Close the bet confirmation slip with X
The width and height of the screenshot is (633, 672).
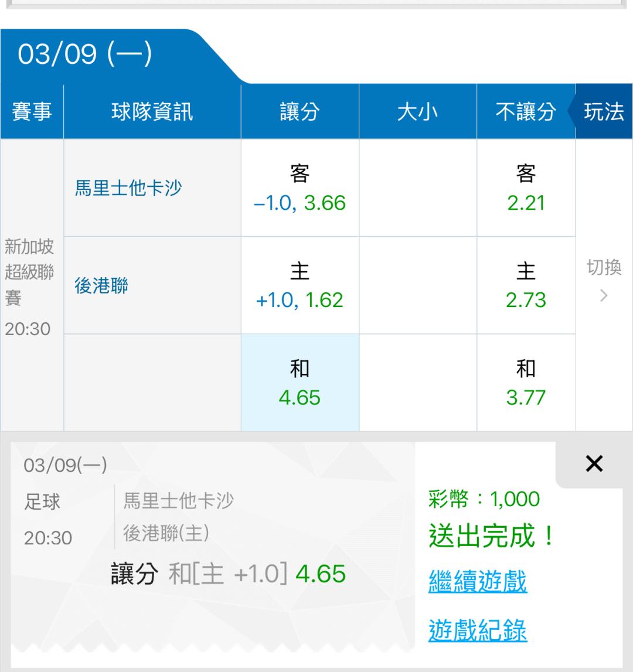pos(594,464)
